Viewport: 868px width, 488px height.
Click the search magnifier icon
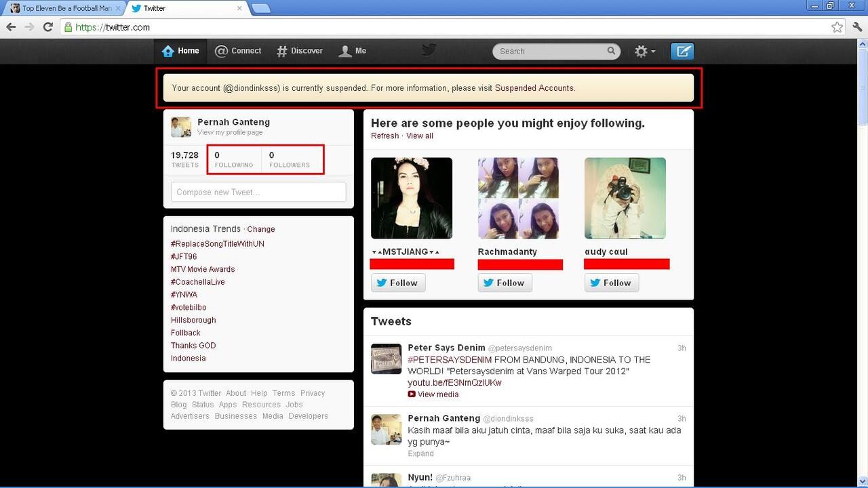(611, 51)
